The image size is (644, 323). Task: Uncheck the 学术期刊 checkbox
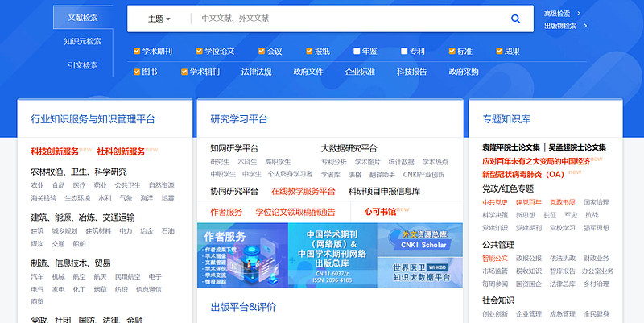tap(137, 51)
